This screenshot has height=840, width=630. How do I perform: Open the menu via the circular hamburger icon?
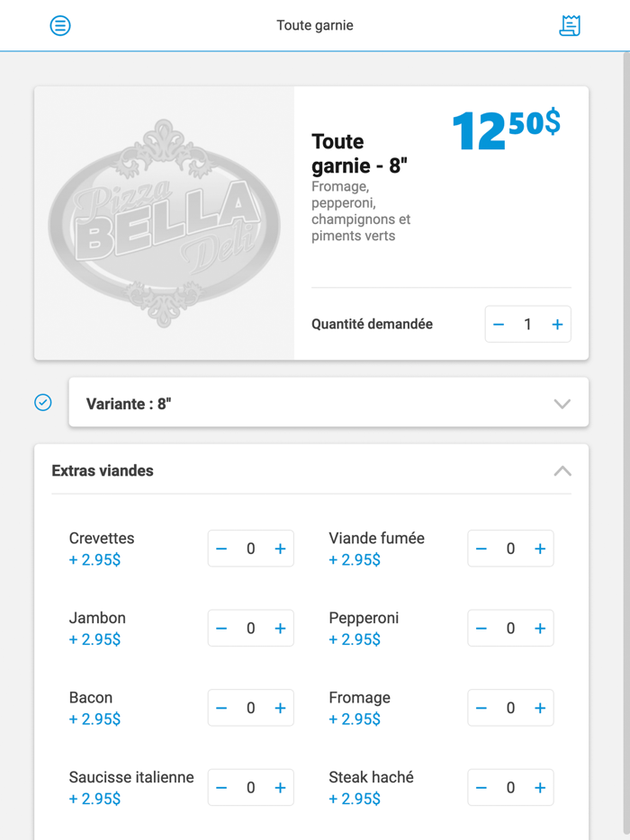click(x=60, y=25)
